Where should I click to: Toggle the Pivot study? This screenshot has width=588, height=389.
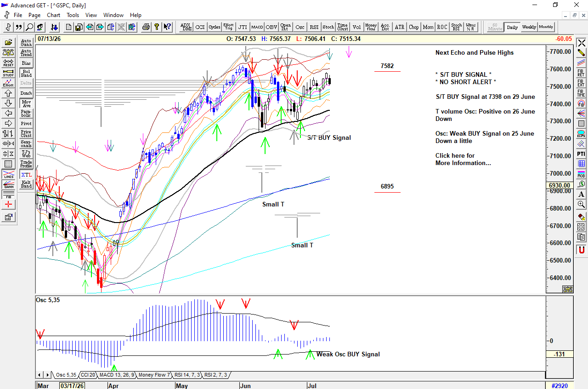tap(26, 124)
